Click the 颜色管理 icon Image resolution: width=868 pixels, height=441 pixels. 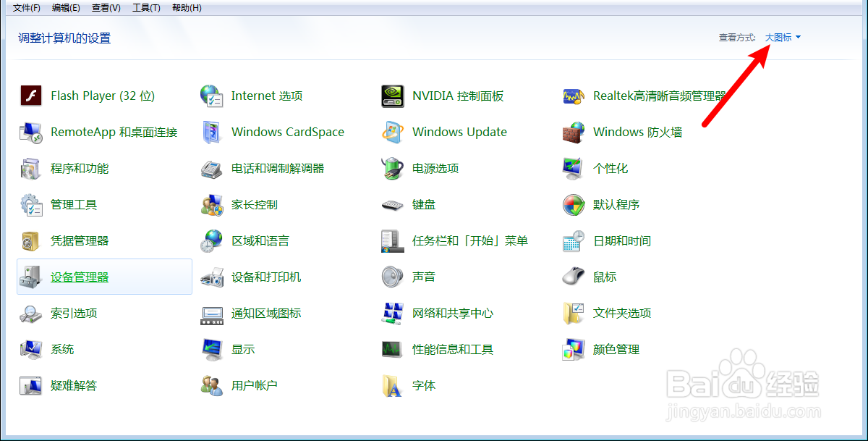[574, 349]
